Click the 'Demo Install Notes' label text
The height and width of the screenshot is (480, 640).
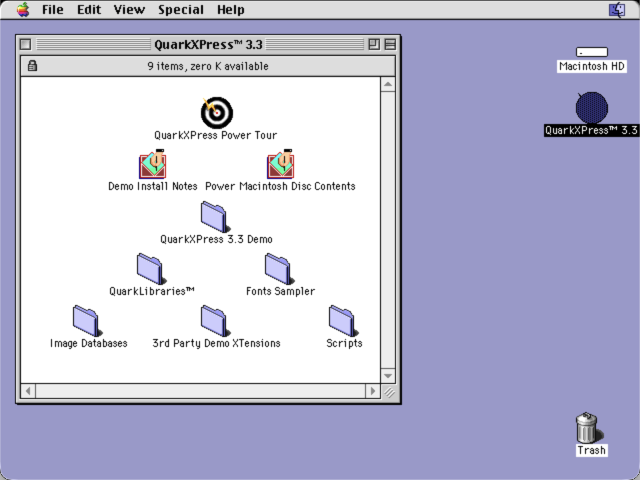pyautogui.click(x=153, y=186)
